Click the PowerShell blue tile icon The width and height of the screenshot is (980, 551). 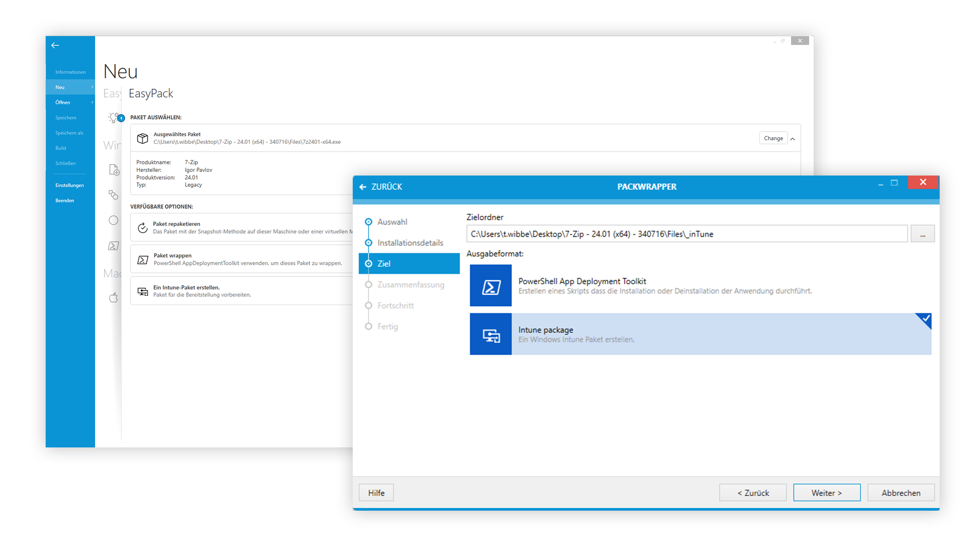point(491,286)
